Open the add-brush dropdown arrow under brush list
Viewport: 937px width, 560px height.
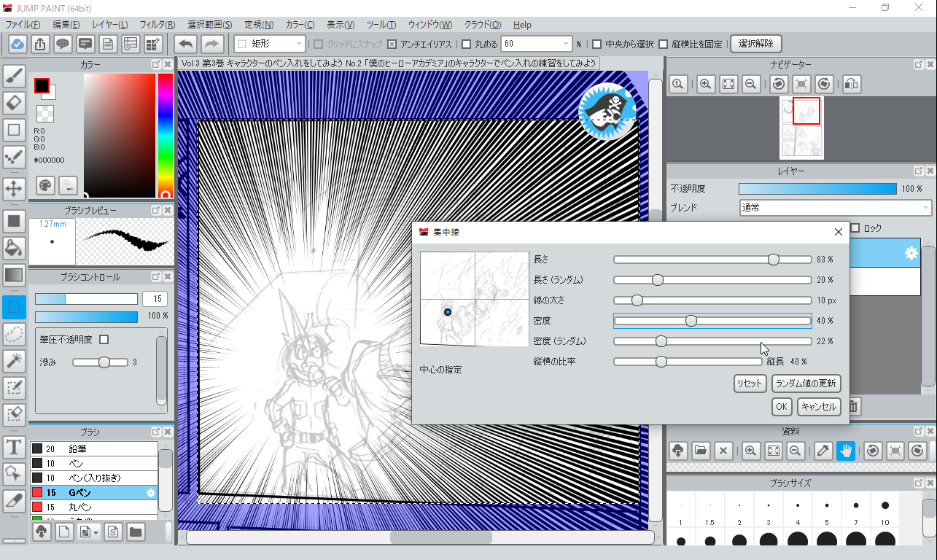[96, 533]
